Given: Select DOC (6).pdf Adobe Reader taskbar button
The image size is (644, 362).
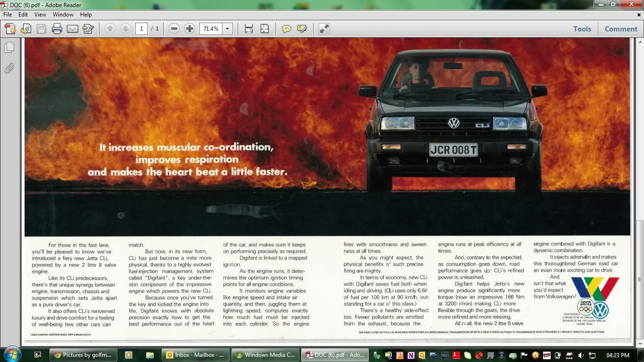Looking at the screenshot, I should [x=336, y=355].
